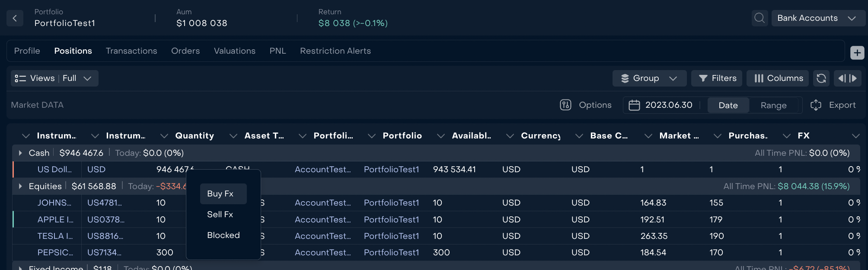This screenshot has height=270, width=868.
Task: Select the Date mode toggle
Action: [x=728, y=105]
